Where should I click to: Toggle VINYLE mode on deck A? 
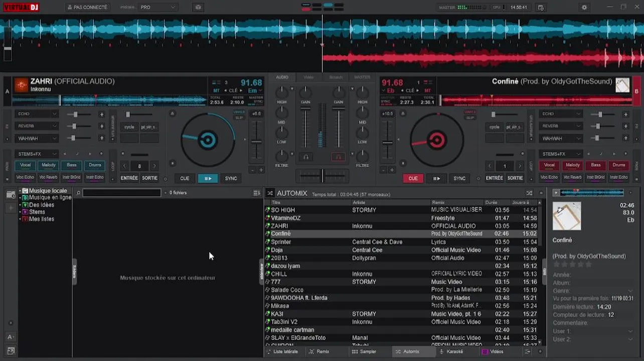[x=239, y=112]
